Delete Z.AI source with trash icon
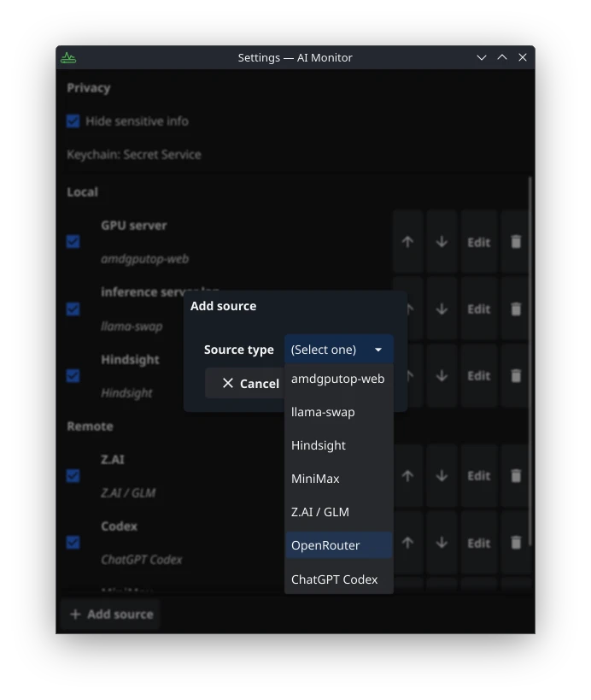 516,476
